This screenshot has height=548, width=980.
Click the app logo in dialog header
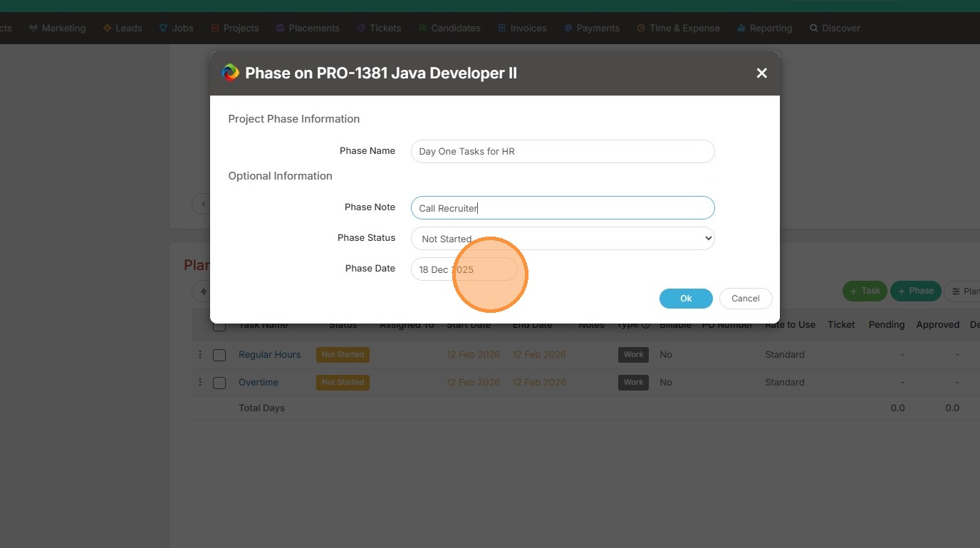tap(230, 73)
